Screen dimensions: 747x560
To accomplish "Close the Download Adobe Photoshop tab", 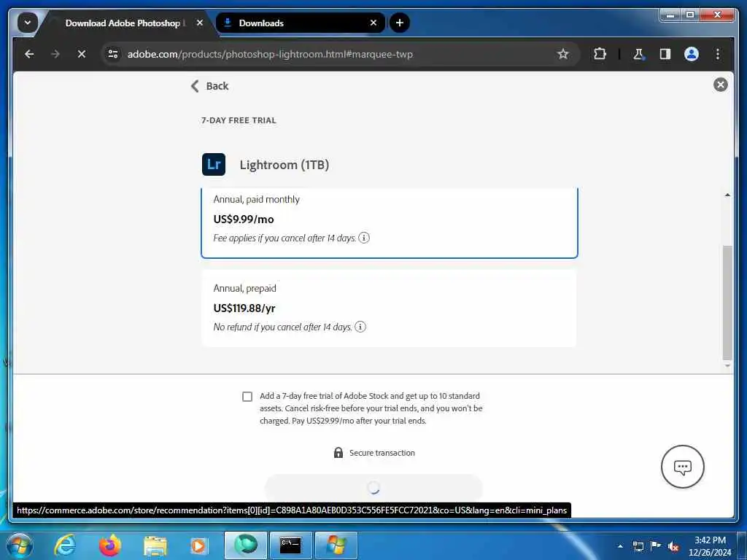I will click(x=200, y=23).
